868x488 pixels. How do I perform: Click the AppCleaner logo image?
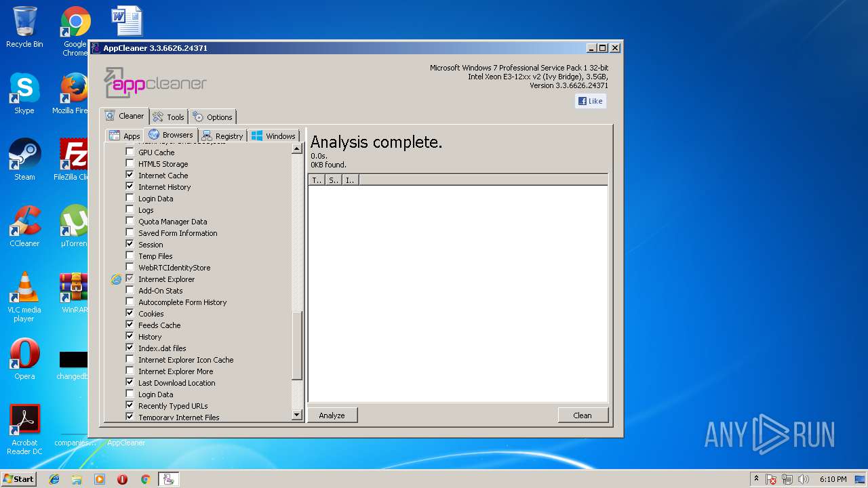(155, 83)
